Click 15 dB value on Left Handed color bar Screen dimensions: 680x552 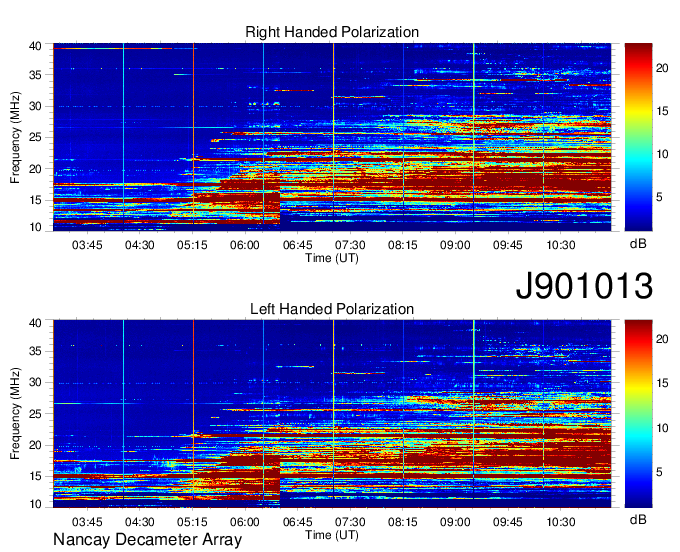point(662,383)
